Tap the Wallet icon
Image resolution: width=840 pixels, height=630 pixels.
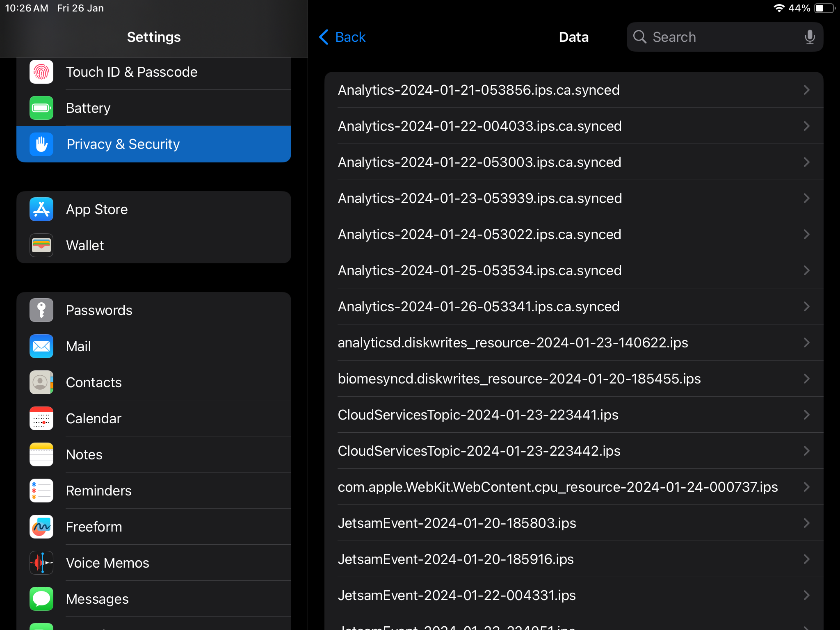point(41,245)
